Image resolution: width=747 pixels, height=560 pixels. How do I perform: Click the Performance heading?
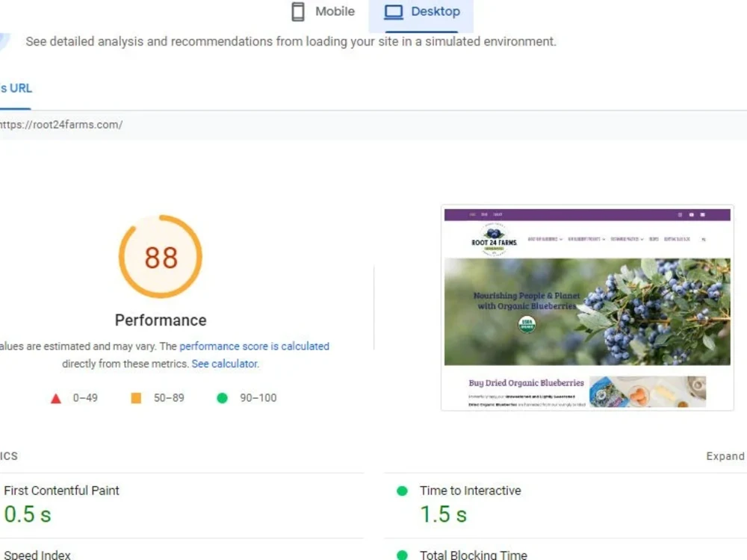[161, 320]
